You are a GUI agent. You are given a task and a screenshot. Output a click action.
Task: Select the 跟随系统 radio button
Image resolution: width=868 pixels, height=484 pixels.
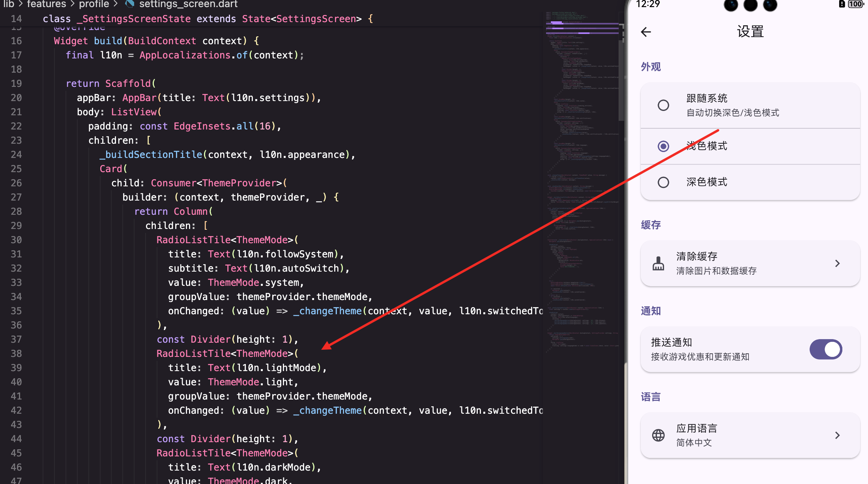[663, 105]
